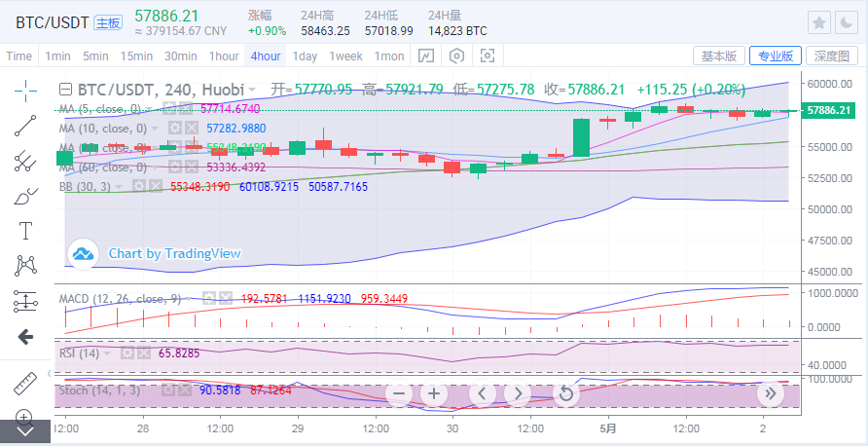Select the XABCD pattern tool
The width and height of the screenshot is (868, 446).
[x=25, y=266]
